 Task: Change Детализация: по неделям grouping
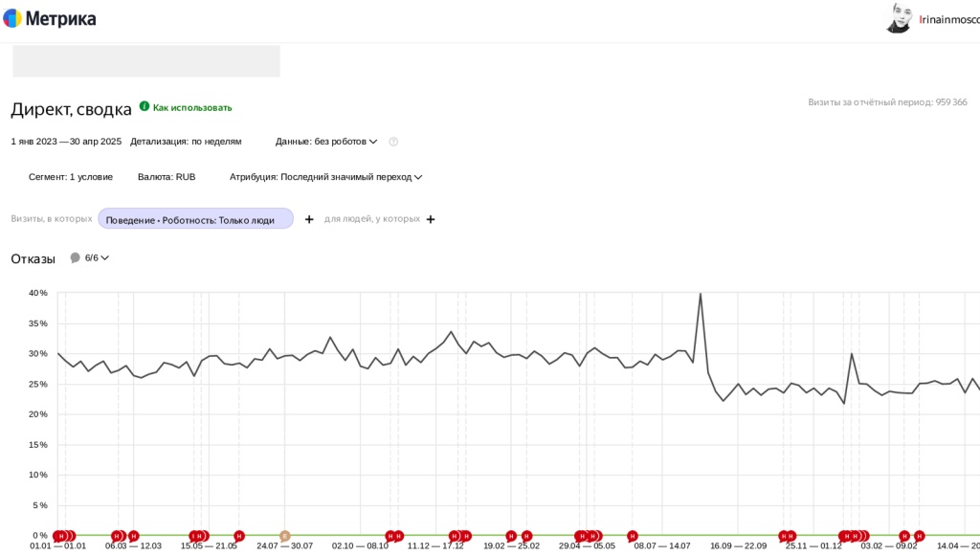(186, 142)
